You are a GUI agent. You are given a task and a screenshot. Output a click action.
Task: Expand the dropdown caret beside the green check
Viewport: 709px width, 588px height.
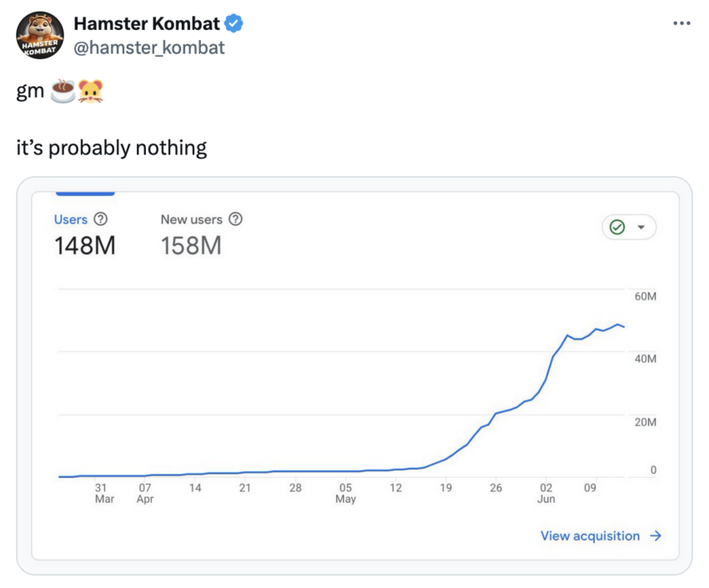click(x=641, y=227)
